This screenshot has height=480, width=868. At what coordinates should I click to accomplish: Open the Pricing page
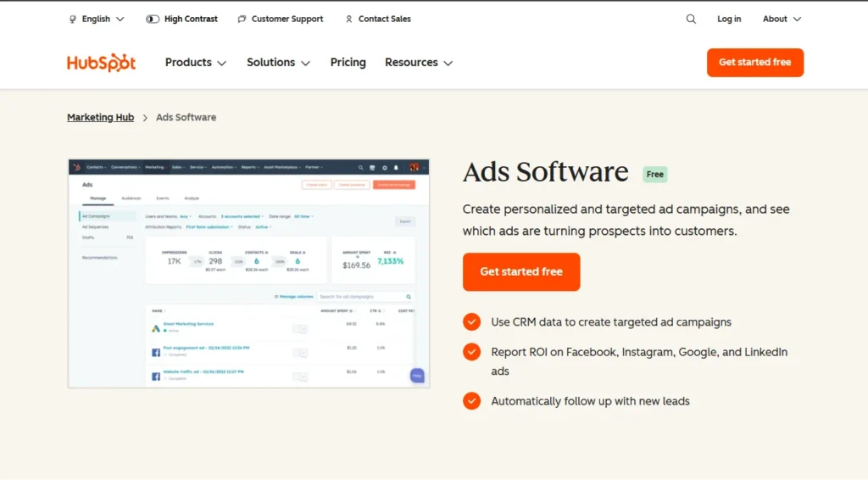[x=348, y=63]
